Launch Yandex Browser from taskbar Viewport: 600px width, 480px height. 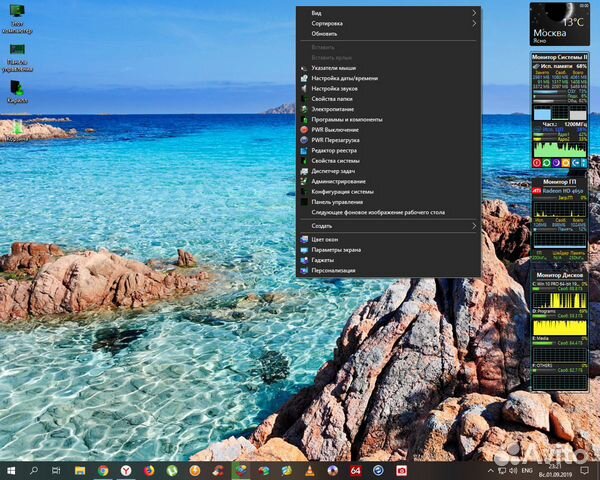pos(126,470)
